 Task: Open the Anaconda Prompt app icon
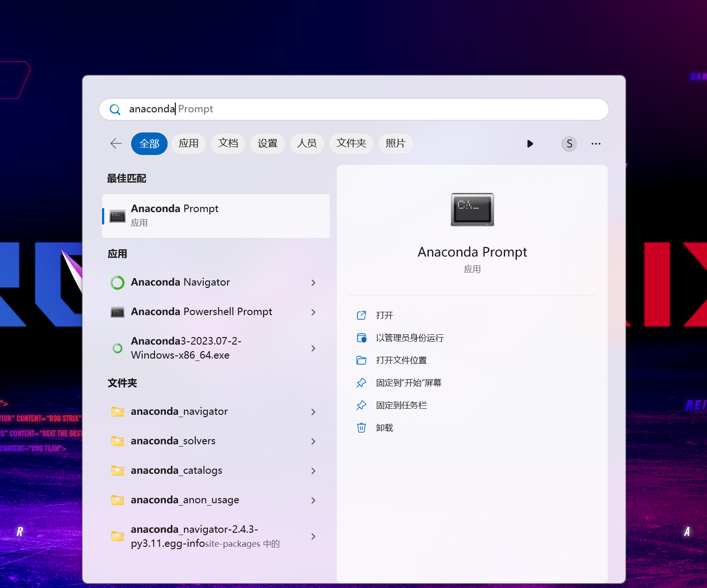(117, 216)
